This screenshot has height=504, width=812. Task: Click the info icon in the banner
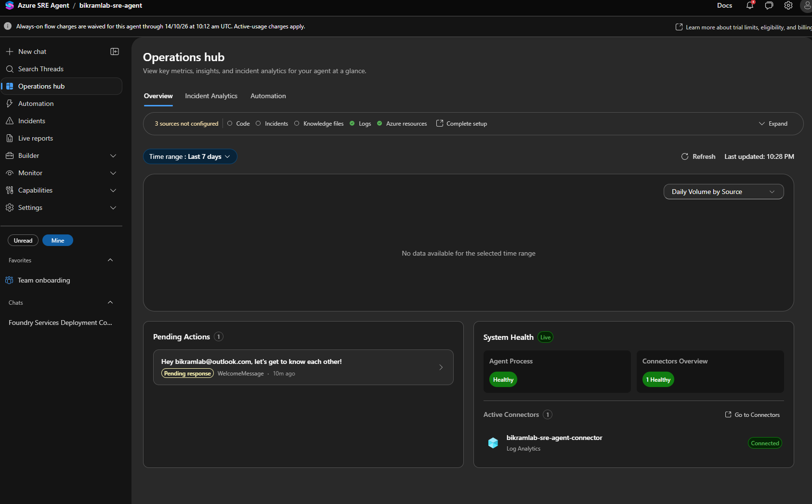[8, 26]
